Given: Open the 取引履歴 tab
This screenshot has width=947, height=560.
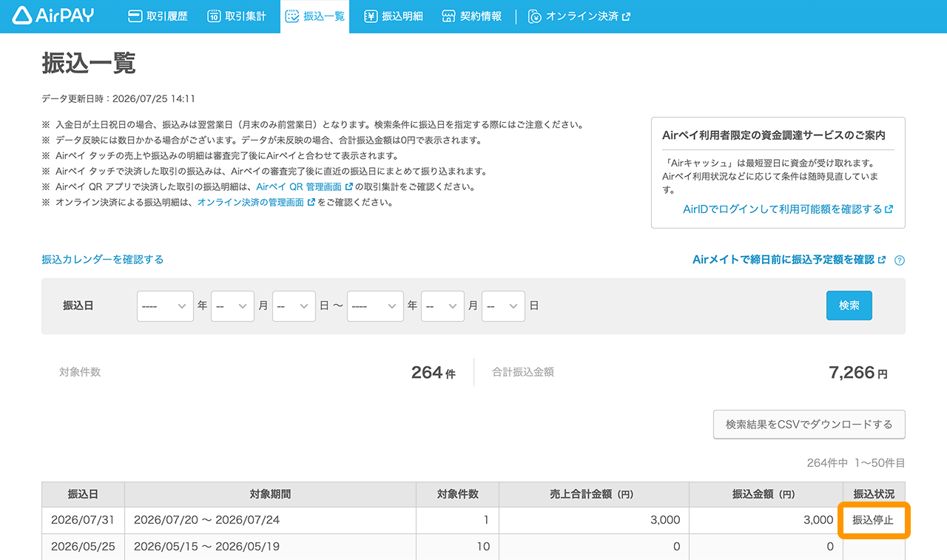Looking at the screenshot, I should tap(158, 16).
